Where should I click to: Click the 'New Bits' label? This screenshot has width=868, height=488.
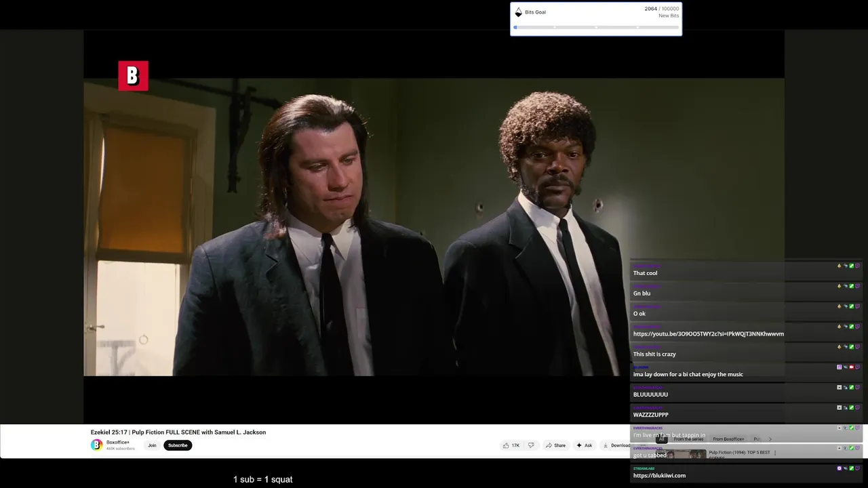[669, 16]
